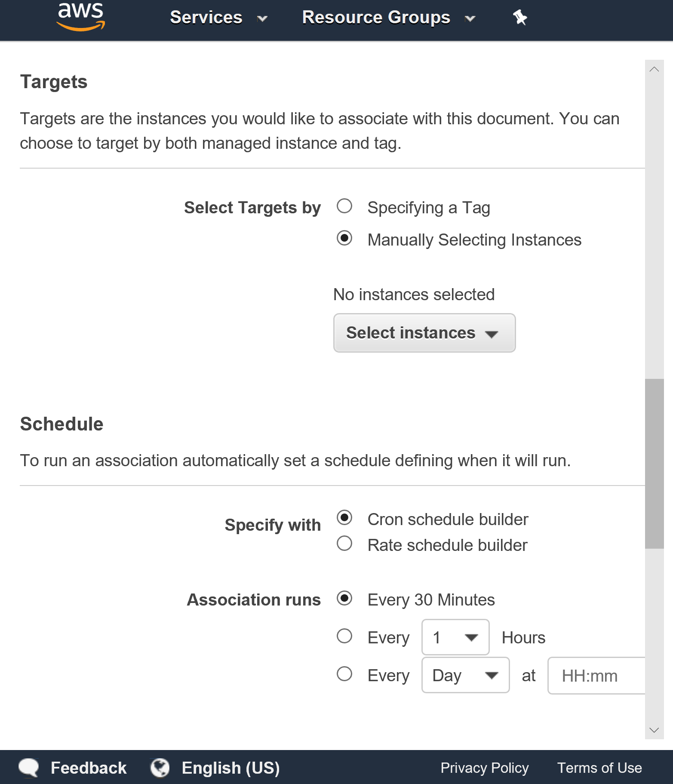Screen dimensions: 673x784
Task: Open the Terms of Use link
Action: coord(599,768)
